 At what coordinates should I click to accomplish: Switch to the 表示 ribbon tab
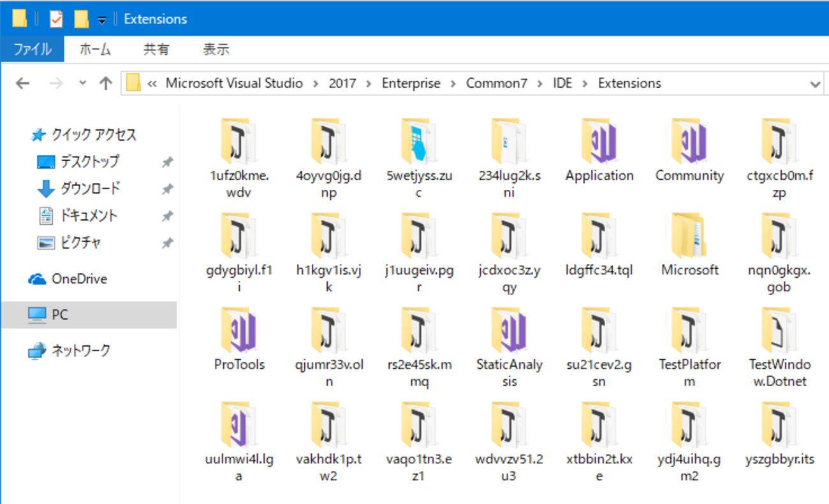tap(216, 49)
